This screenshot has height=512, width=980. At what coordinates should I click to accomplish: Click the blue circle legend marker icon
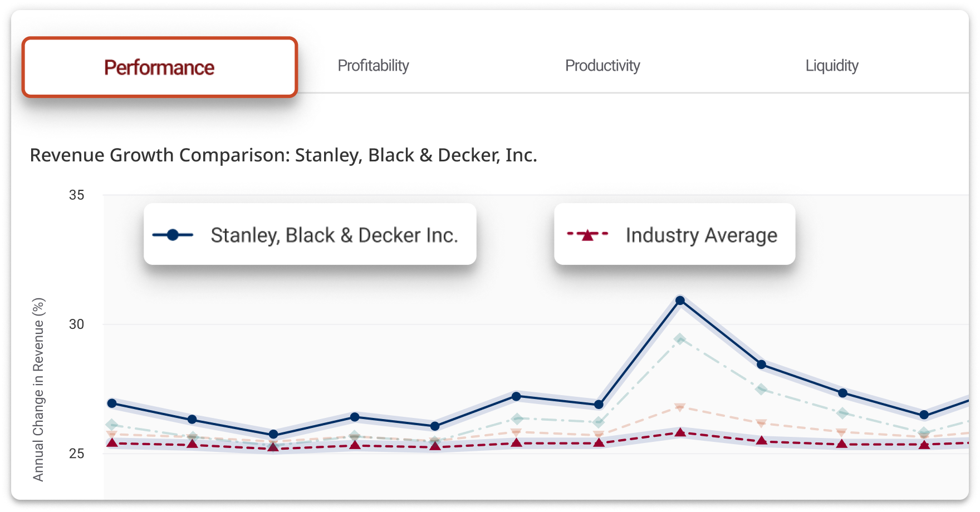pyautogui.click(x=173, y=235)
